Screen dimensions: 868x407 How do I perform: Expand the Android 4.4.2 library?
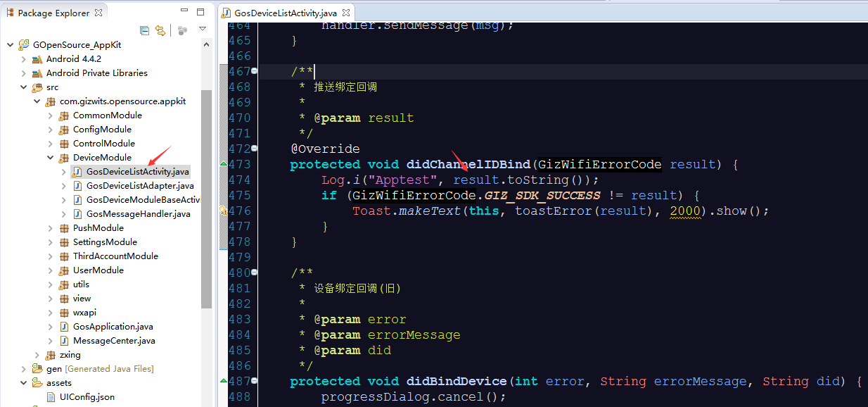click(24, 59)
